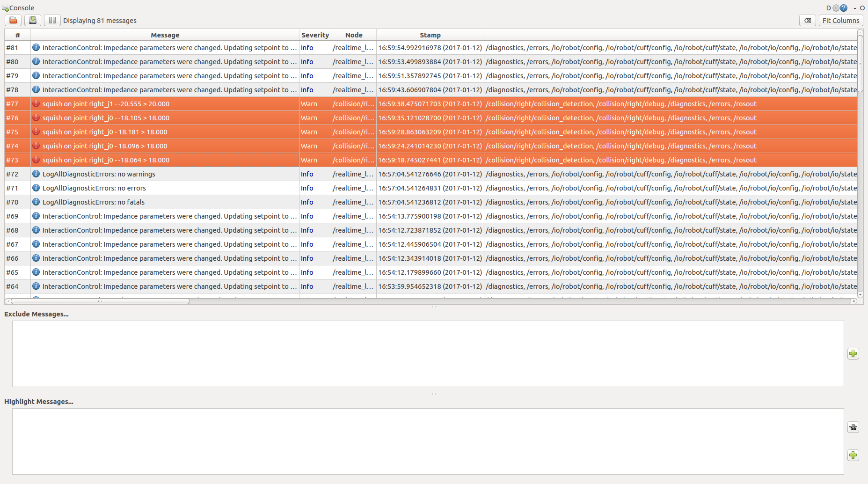Select 'LogAllDiagnosticErrors: no warnings' message
This screenshot has height=484, width=868.
point(430,174)
